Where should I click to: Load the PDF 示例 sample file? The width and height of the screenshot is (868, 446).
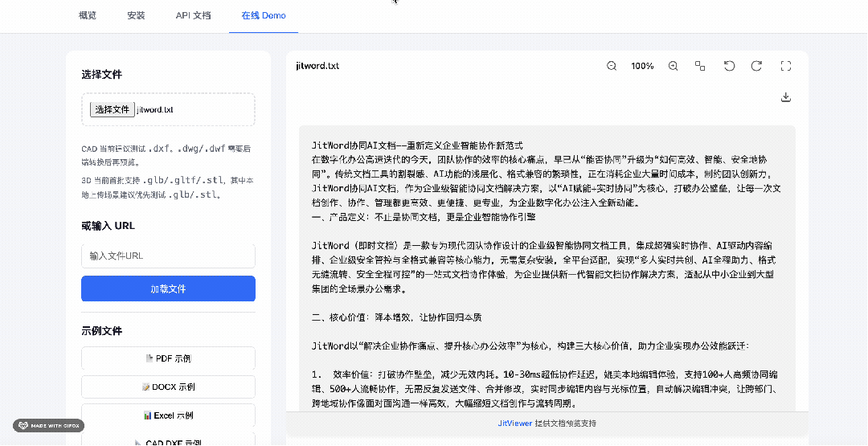tap(168, 358)
